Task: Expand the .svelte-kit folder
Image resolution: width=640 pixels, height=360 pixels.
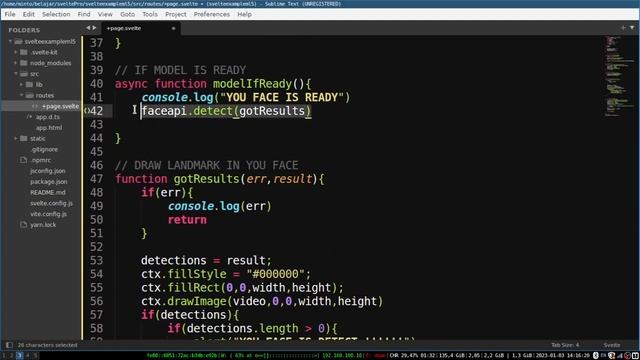Action: point(16,52)
